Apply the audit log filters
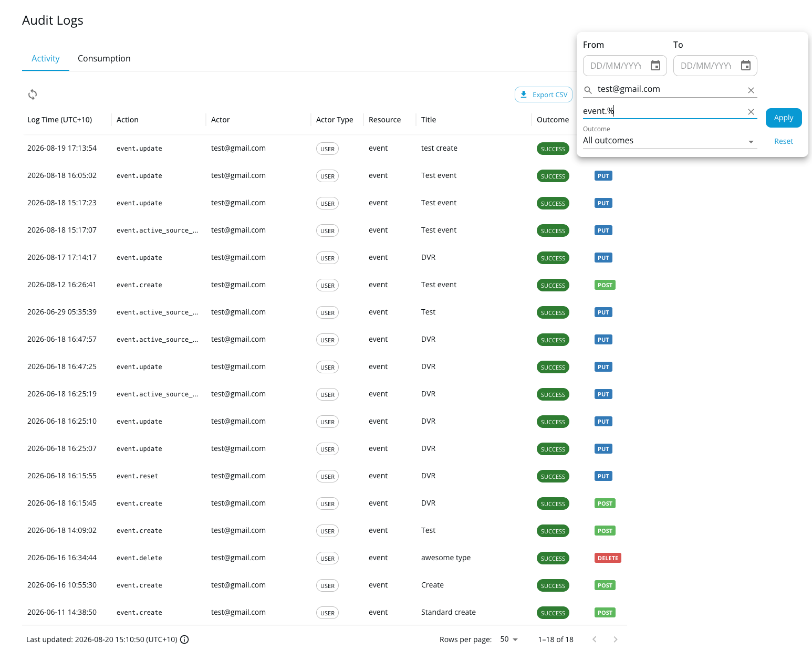The width and height of the screenshot is (812, 661). (x=784, y=118)
